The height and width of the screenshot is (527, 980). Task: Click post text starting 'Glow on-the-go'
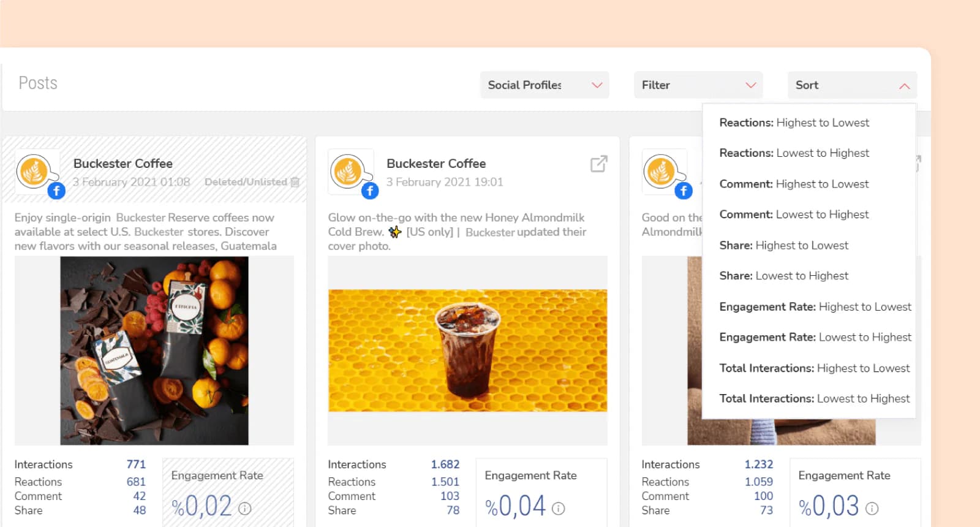[457, 232]
